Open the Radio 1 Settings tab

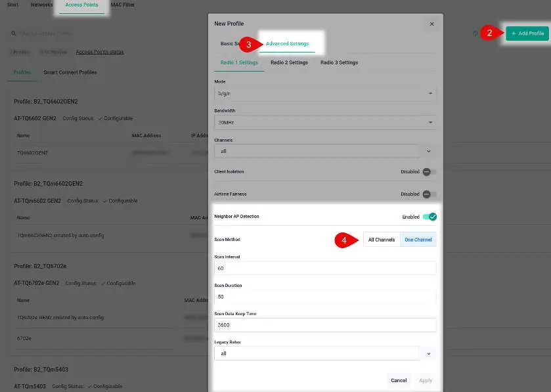[239, 62]
